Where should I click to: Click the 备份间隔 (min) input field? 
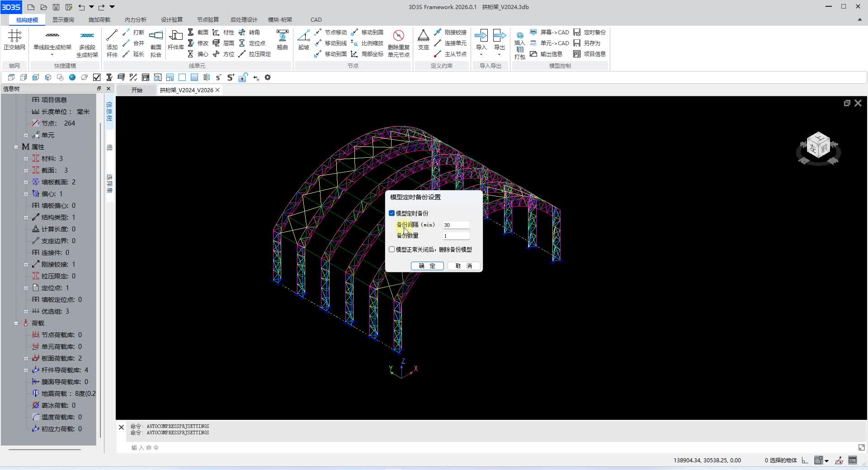pos(456,225)
